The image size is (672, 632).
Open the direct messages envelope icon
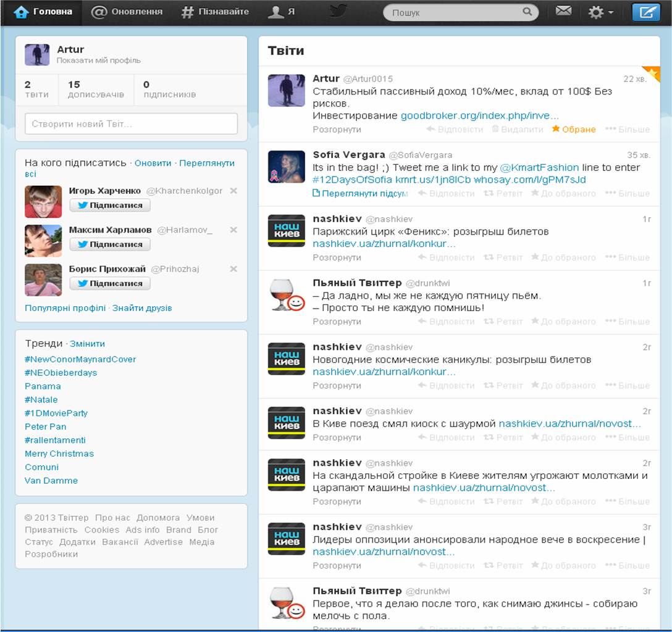click(x=563, y=10)
